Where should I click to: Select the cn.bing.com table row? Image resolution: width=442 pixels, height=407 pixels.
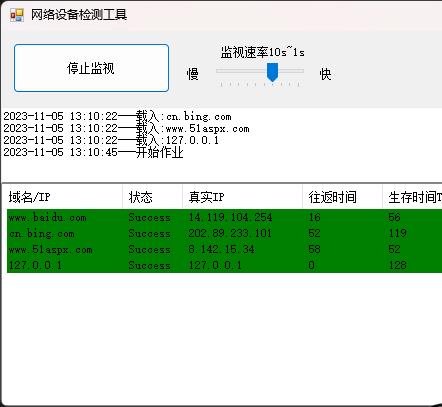(x=224, y=233)
